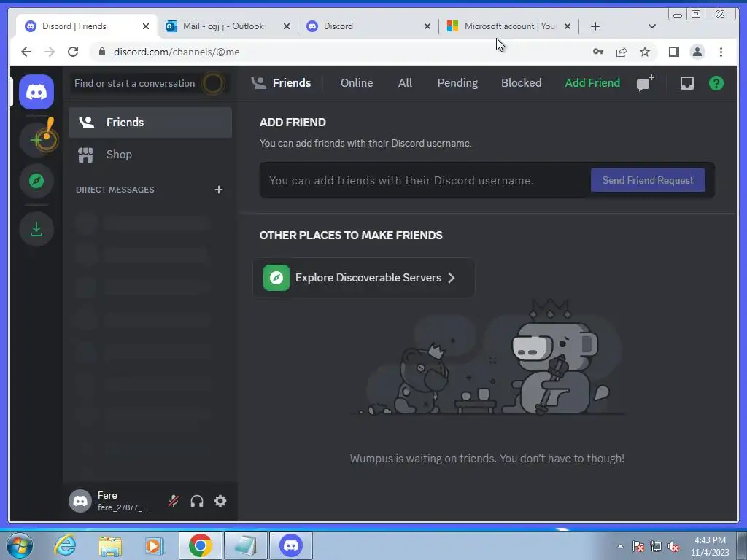Open tab search dropdown arrow

652,26
